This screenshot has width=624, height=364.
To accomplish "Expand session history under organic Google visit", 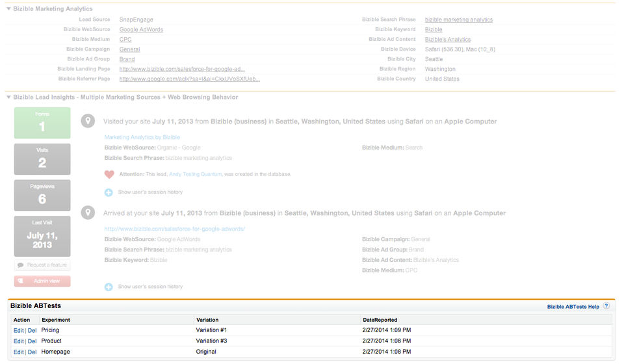I will point(109,192).
